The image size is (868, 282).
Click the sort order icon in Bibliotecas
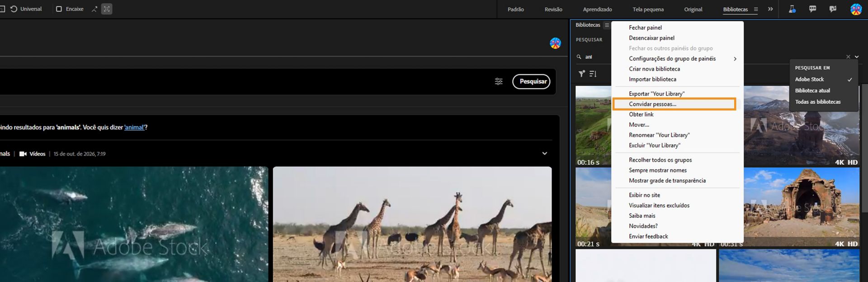pos(593,74)
